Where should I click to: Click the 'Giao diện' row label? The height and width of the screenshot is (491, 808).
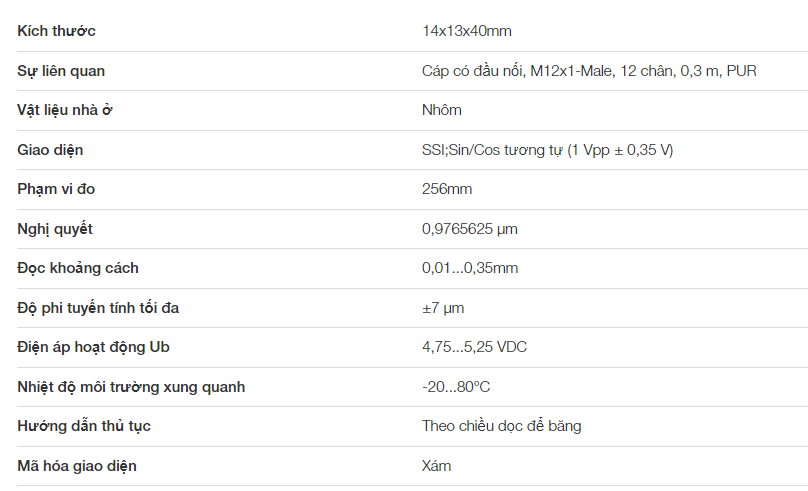pyautogui.click(x=50, y=150)
